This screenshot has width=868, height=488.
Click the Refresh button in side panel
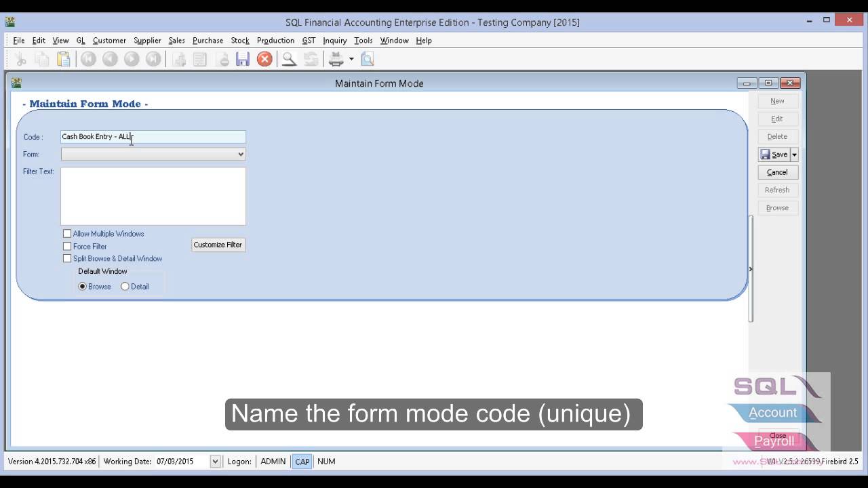tap(777, 190)
